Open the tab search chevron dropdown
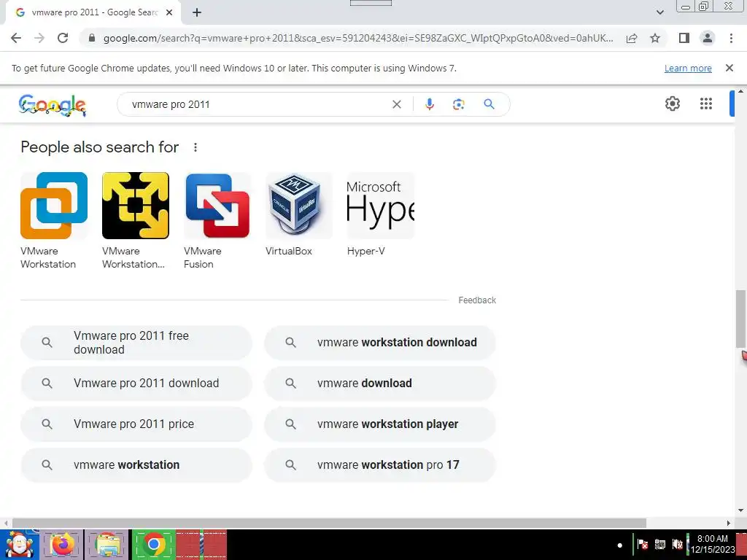This screenshot has width=747, height=560. 659,12
